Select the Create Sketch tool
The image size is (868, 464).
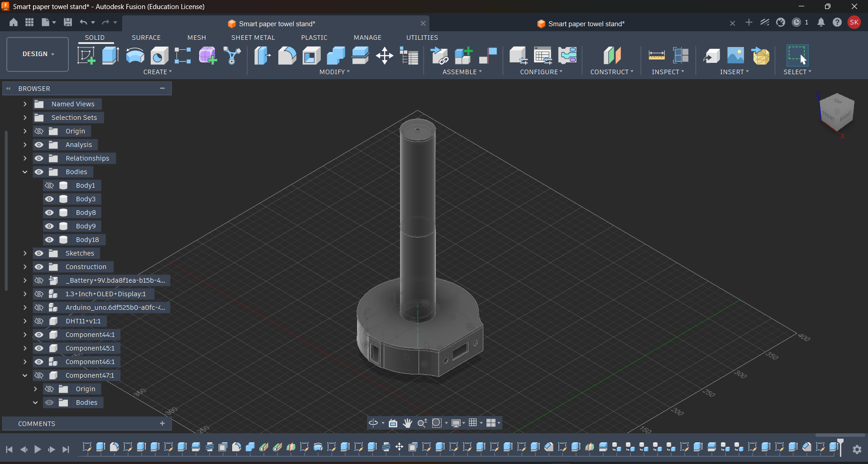(x=86, y=56)
